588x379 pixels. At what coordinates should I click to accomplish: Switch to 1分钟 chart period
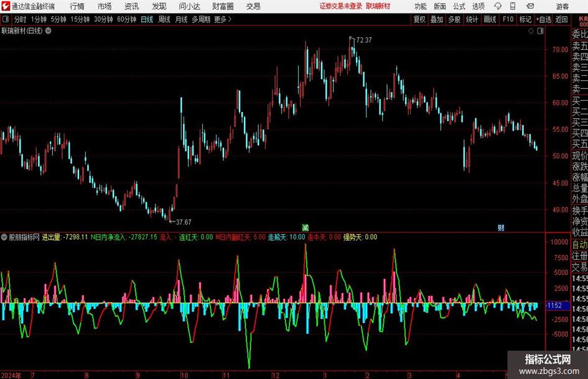point(38,19)
